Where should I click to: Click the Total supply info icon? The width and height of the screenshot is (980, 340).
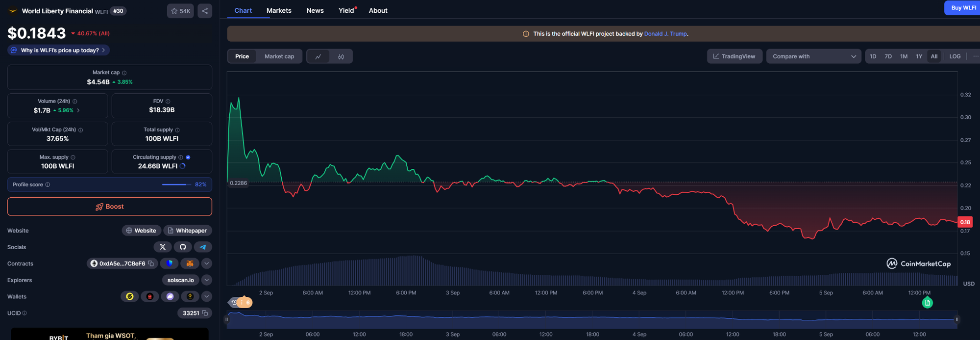[x=177, y=130]
